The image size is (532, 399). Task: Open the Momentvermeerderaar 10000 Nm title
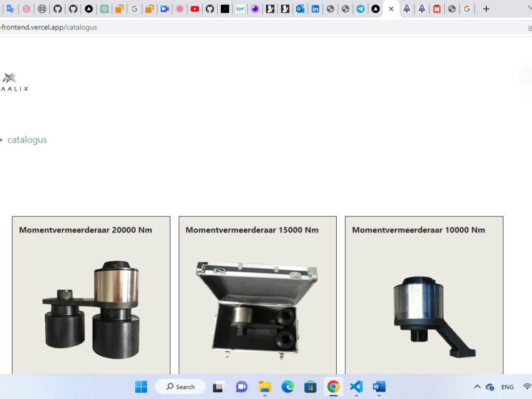419,230
